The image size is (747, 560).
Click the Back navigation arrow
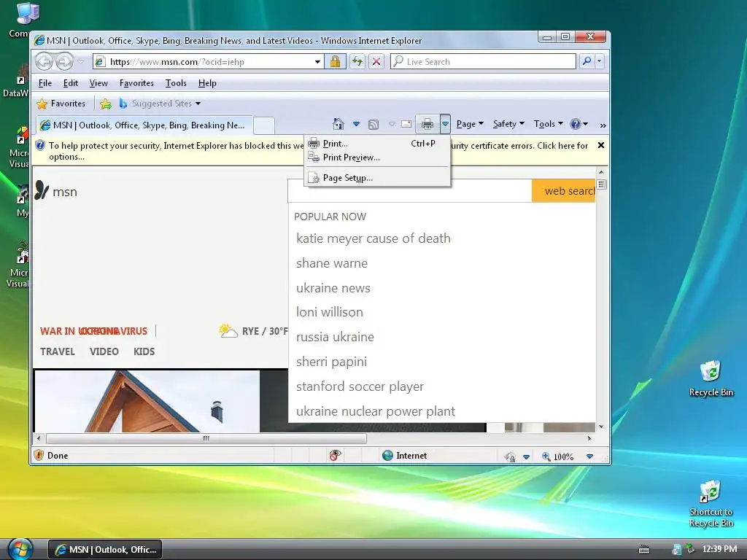tap(44, 61)
